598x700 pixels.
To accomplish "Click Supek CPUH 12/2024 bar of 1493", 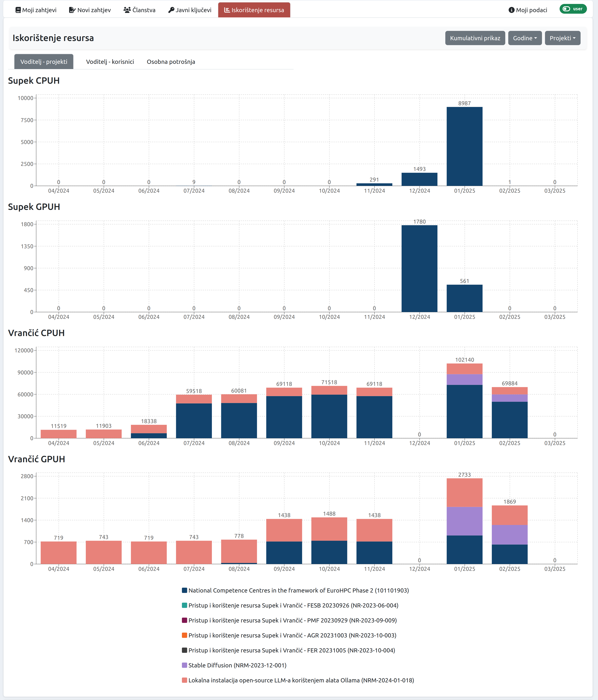I will tap(419, 179).
